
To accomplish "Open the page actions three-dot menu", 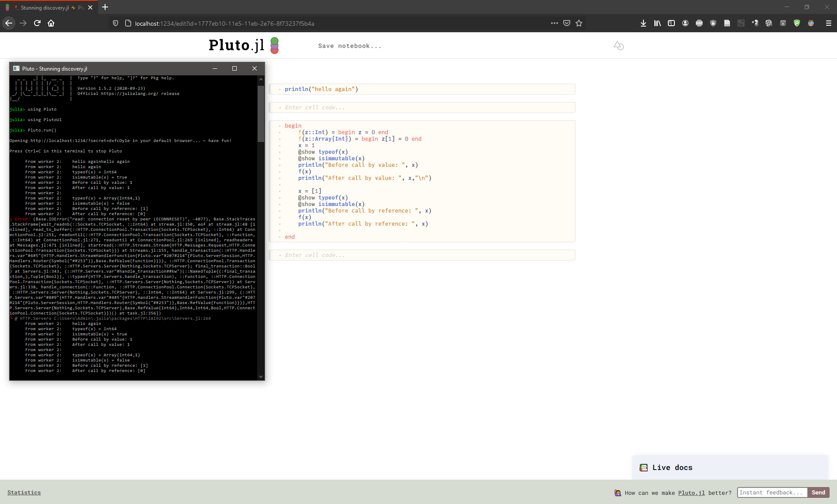I will (555, 23).
